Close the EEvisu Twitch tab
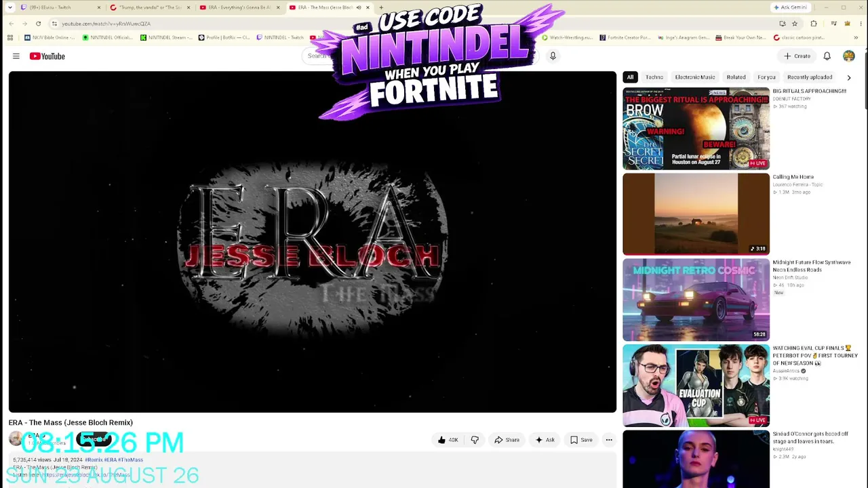Viewport: 868px width, 488px height. tap(98, 7)
